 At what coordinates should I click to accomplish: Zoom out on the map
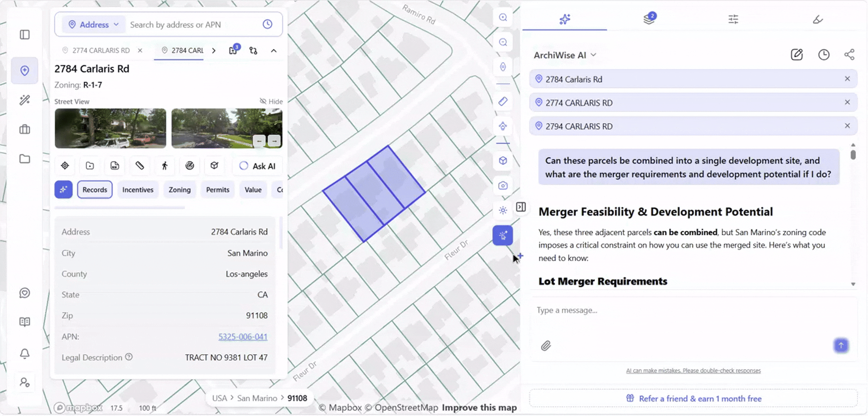(x=503, y=42)
